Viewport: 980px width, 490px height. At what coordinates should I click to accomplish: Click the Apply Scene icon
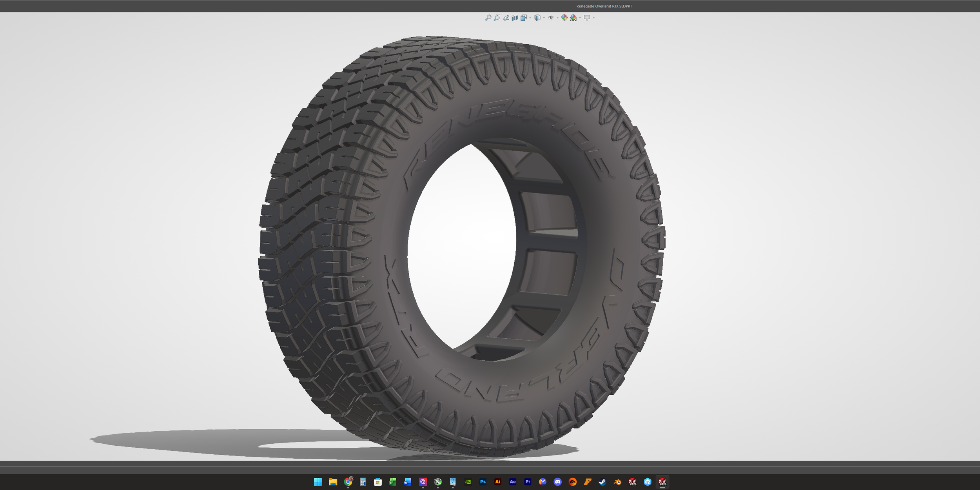pyautogui.click(x=573, y=18)
